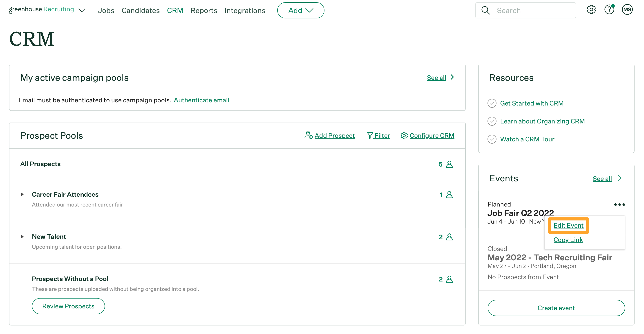Click into the Search field
The image size is (644, 334).
tap(532, 11)
